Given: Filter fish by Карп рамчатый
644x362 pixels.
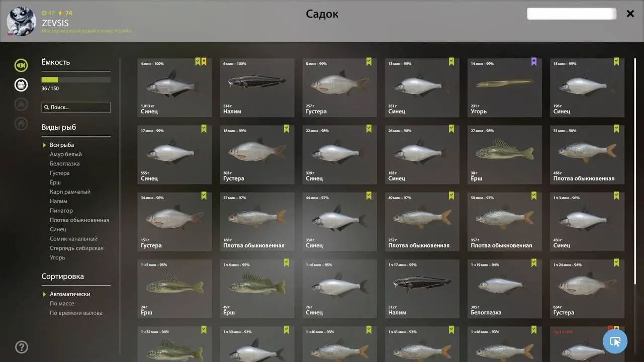Looking at the screenshot, I should pos(70,192).
